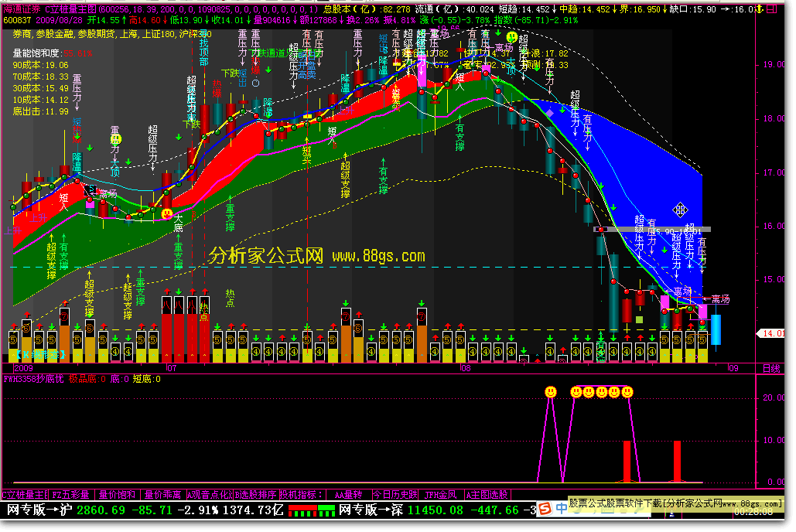796x532 pixels.
Task: Click the 日线 period label
Action: [x=771, y=369]
